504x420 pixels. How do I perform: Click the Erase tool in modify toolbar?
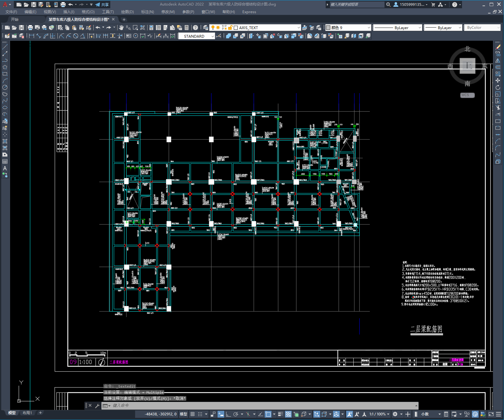point(498,47)
